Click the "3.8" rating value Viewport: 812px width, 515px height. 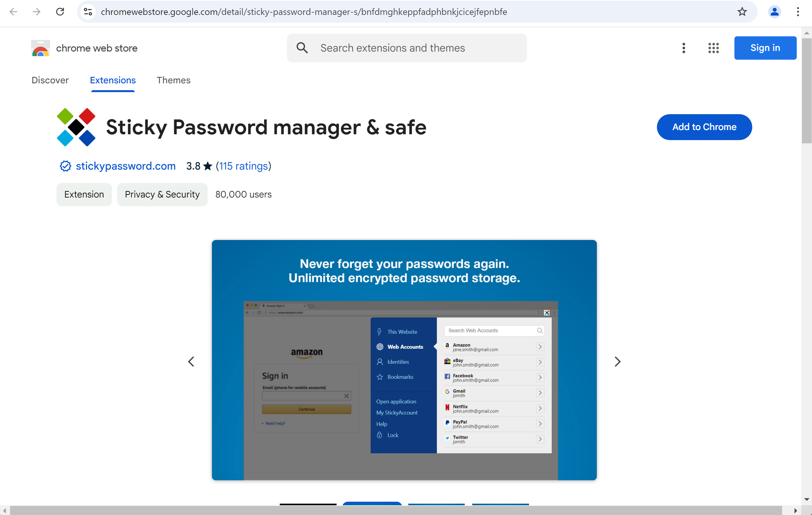193,166
